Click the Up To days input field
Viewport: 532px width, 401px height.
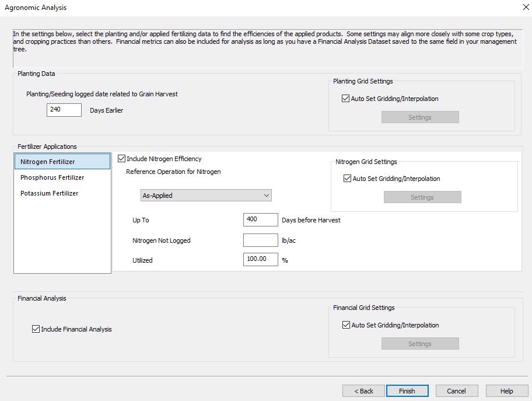click(261, 219)
